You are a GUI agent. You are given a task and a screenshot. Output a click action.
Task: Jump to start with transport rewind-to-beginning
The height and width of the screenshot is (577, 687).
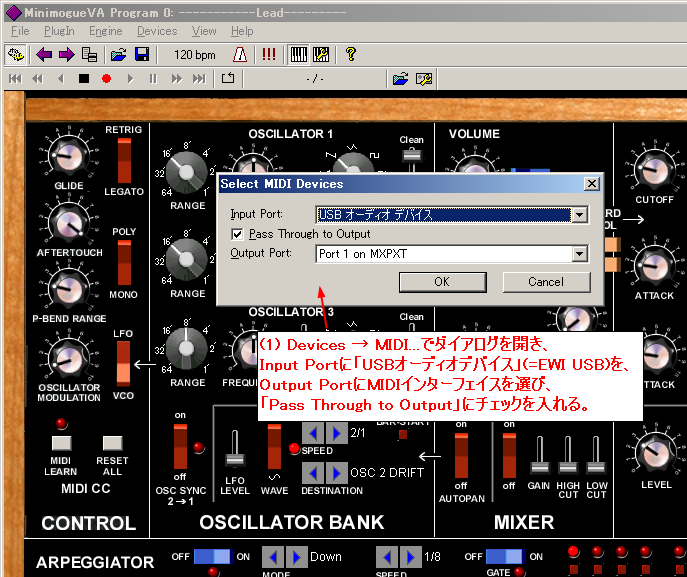15,79
